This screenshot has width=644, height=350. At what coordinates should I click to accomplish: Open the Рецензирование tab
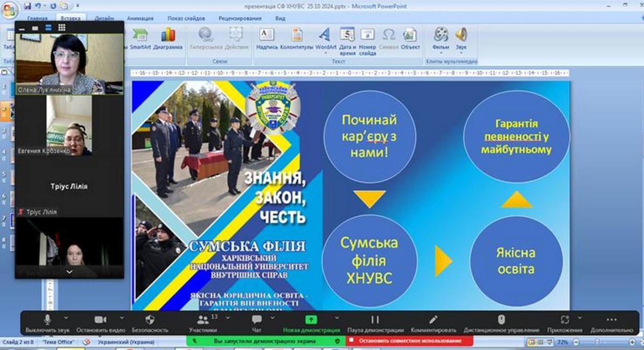[x=241, y=19]
